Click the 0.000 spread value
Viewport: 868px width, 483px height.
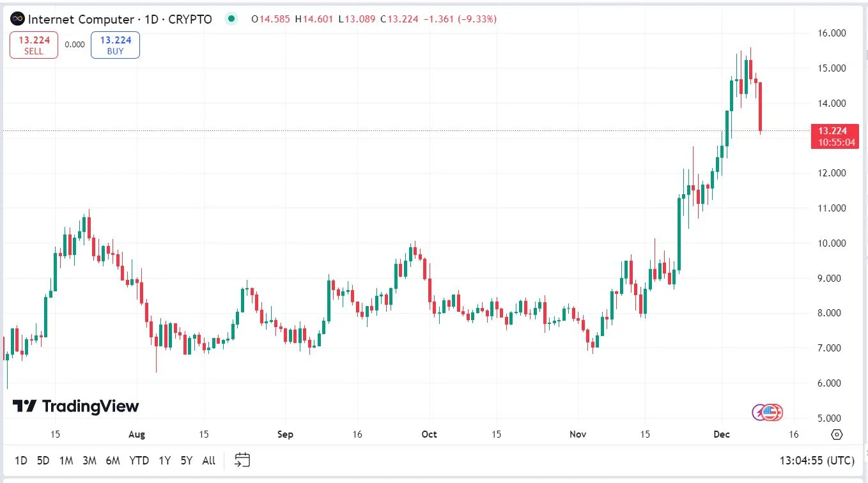pos(75,45)
